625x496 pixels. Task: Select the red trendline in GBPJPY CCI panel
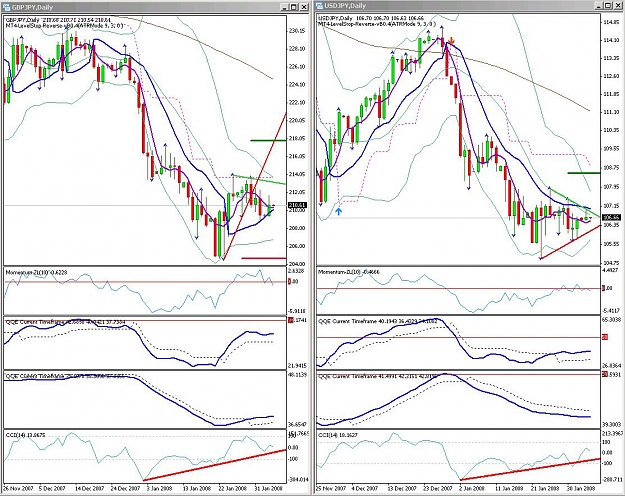pos(214,465)
